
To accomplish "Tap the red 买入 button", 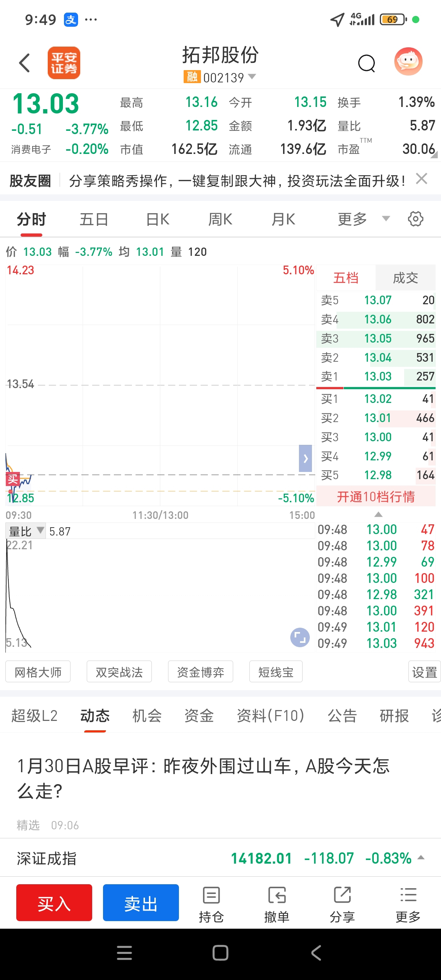I will point(54,902).
